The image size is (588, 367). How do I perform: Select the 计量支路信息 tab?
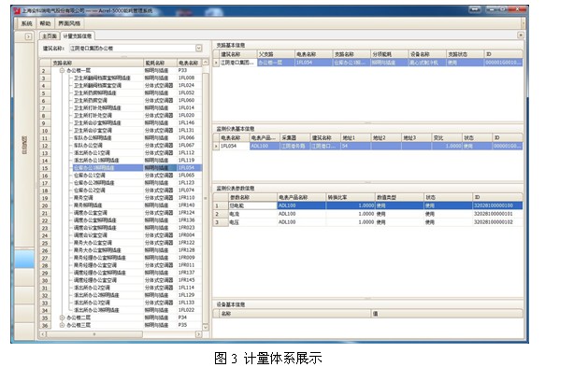point(78,35)
